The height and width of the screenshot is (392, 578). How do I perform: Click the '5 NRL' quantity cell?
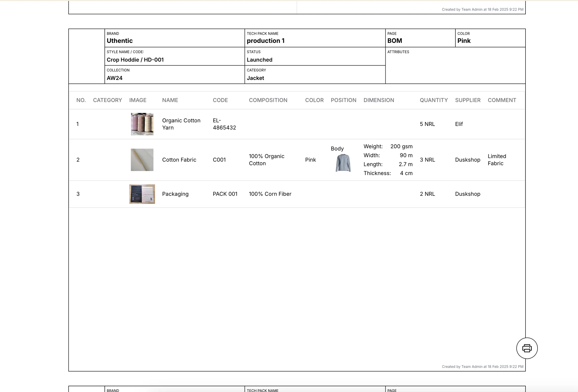(x=427, y=124)
